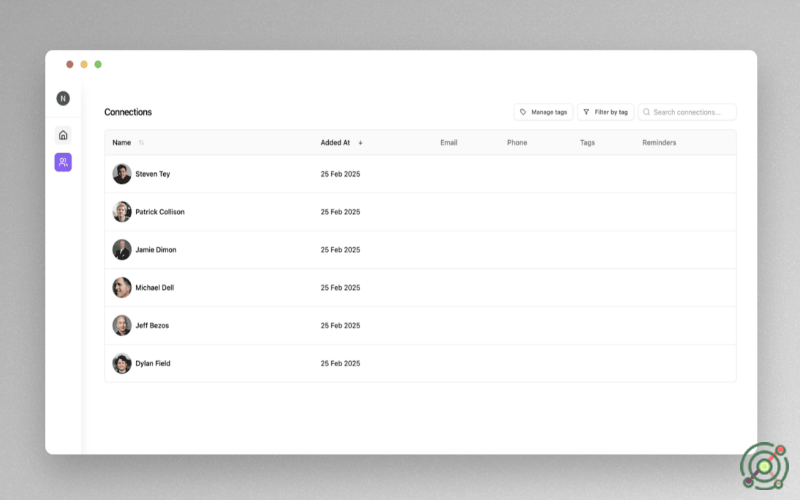Click the N profile avatar in sidebar
The width and height of the screenshot is (800, 500).
[x=63, y=98]
